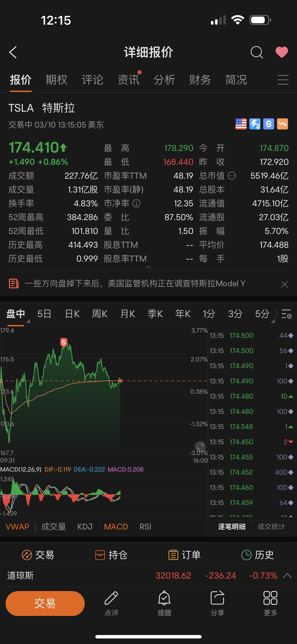The height and width of the screenshot is (644, 297).
Task: Switch to 分析 tab
Action: coord(164,80)
